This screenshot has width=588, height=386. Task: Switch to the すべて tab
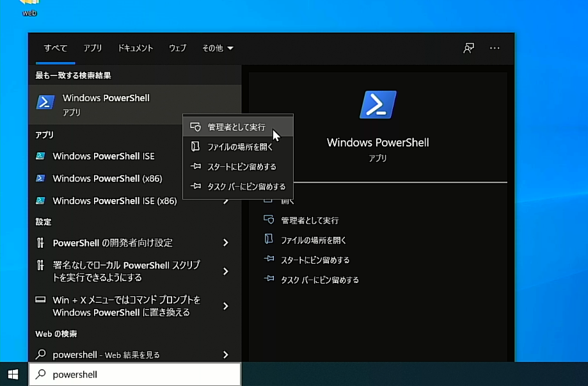(x=56, y=48)
